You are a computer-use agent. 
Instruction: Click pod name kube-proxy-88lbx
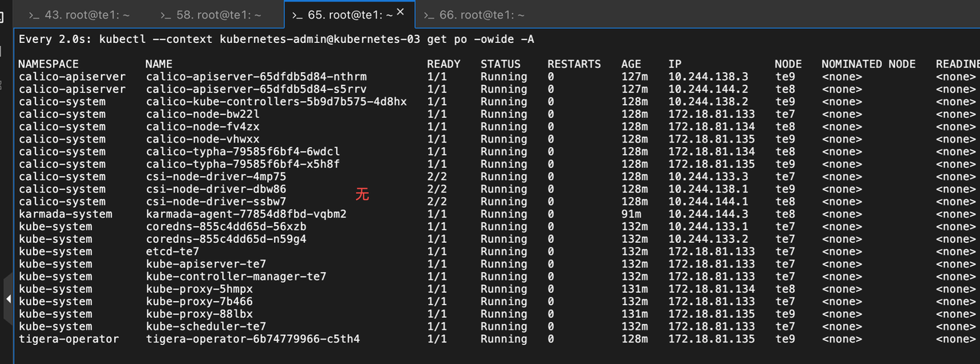199,314
